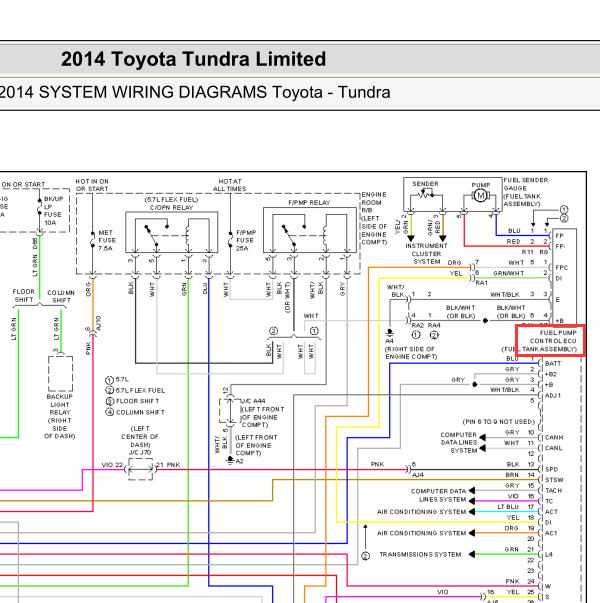Select the F/PMP FUSE 25A label
600x603 pixels.
[x=246, y=240]
